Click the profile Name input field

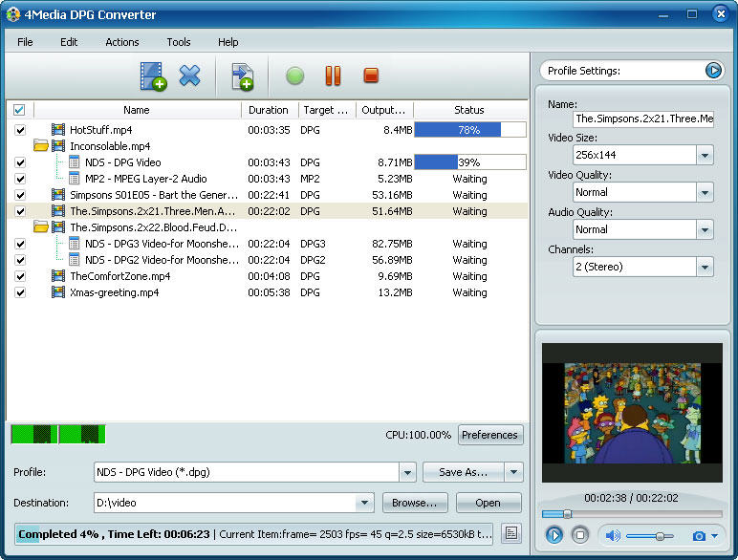click(643, 118)
